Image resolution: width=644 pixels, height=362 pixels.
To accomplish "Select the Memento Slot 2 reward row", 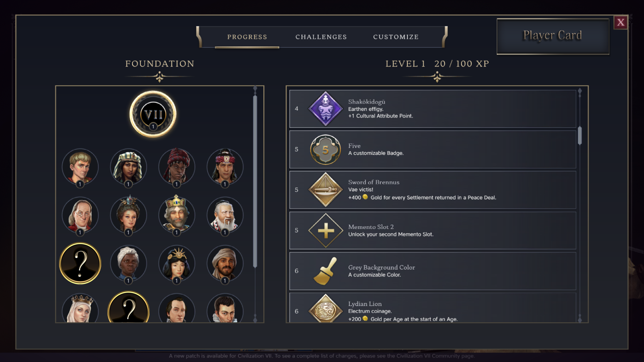I will (x=433, y=231).
